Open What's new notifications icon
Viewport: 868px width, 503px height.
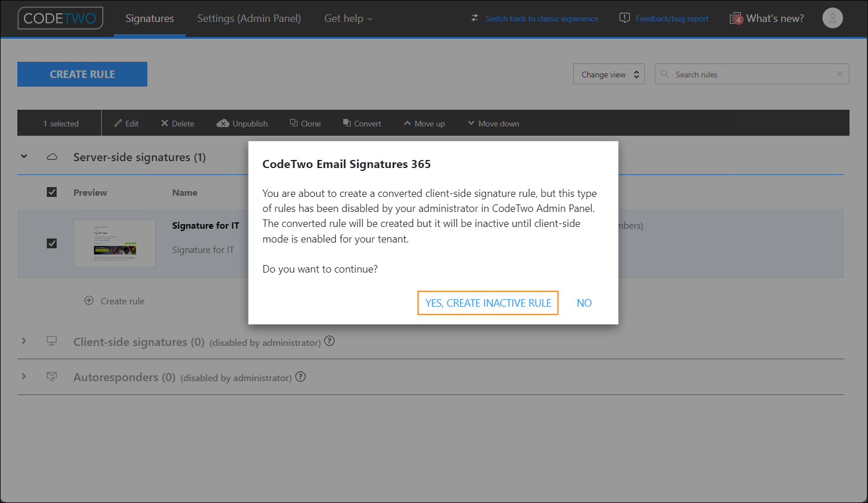[736, 18]
